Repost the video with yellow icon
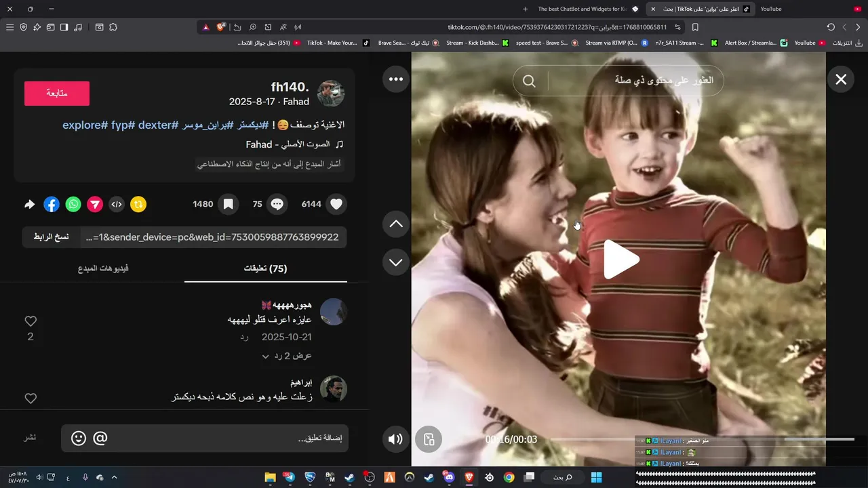This screenshot has height=488, width=868. coord(138,204)
